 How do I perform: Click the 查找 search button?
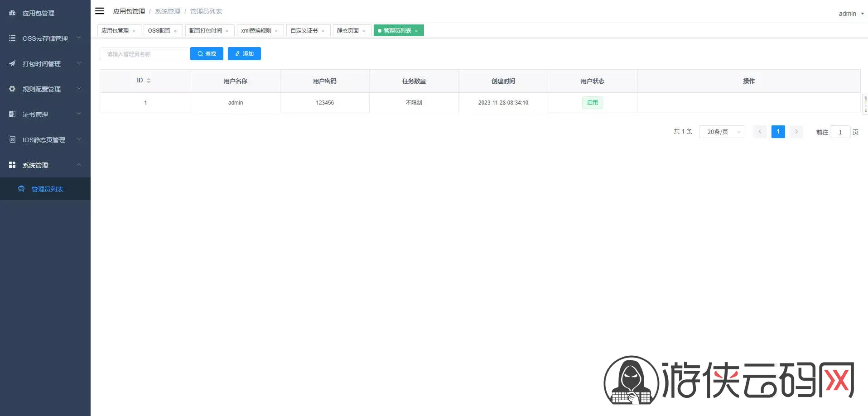pos(207,53)
